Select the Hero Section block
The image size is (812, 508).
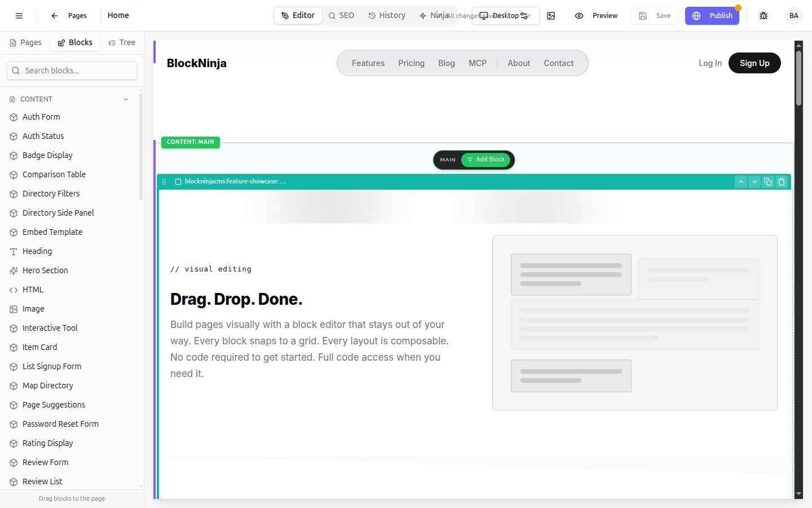(71, 270)
